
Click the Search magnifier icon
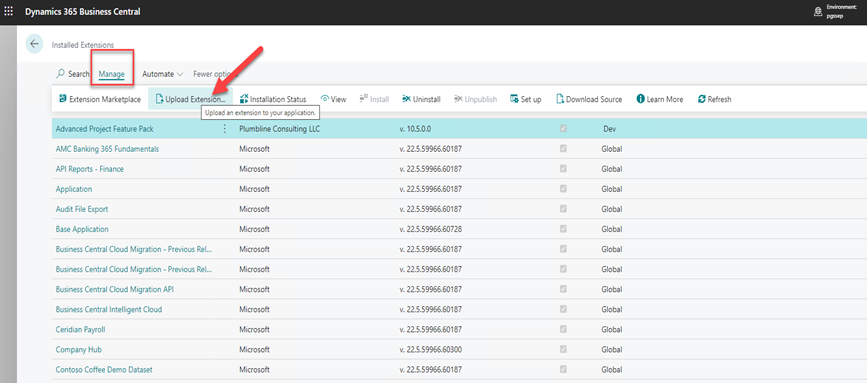[60, 74]
